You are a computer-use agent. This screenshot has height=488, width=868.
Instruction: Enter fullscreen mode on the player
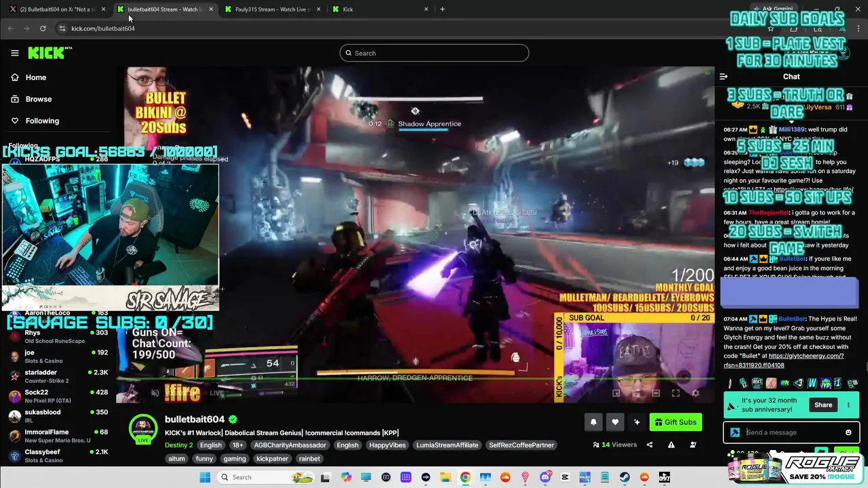point(675,392)
